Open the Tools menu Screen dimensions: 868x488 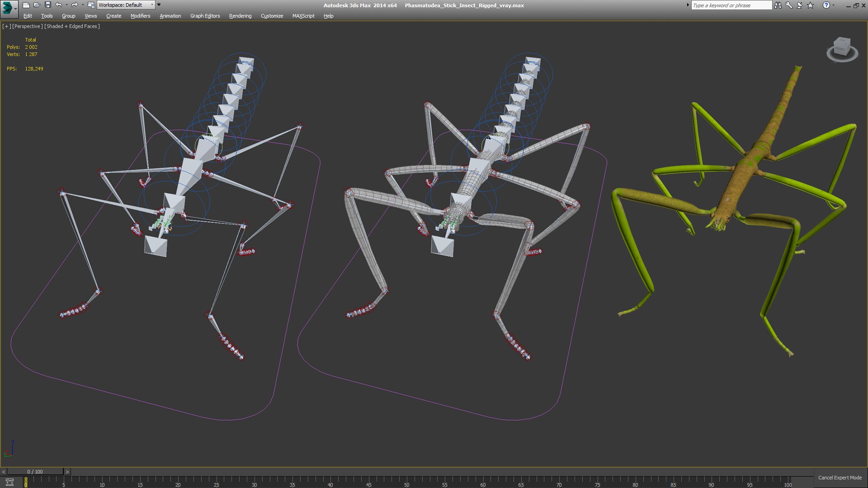47,16
